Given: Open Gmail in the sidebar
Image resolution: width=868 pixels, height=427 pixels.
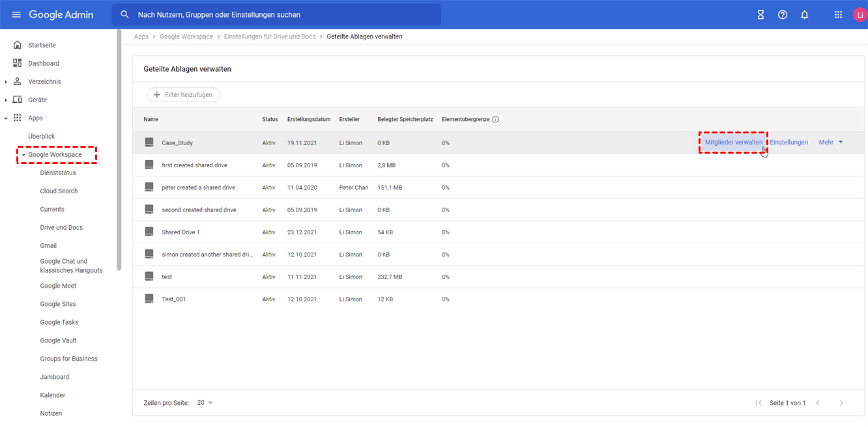Looking at the screenshot, I should pos(48,245).
